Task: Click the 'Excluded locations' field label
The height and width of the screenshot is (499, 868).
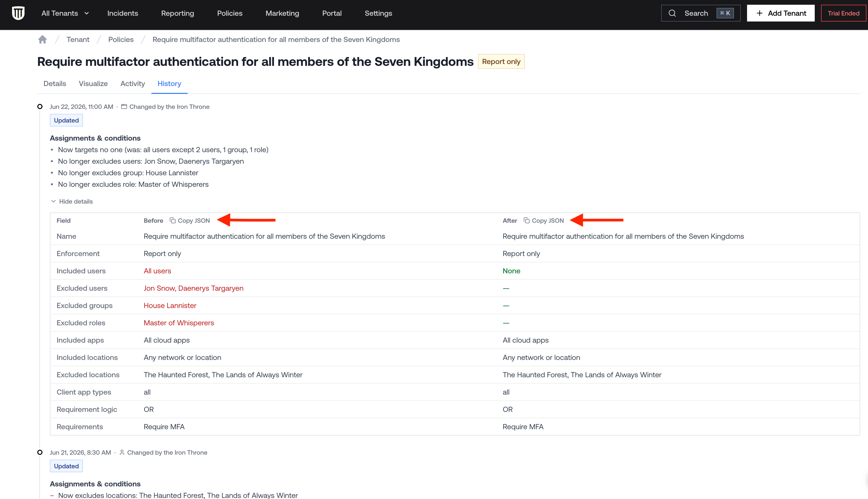Action: pos(88,375)
